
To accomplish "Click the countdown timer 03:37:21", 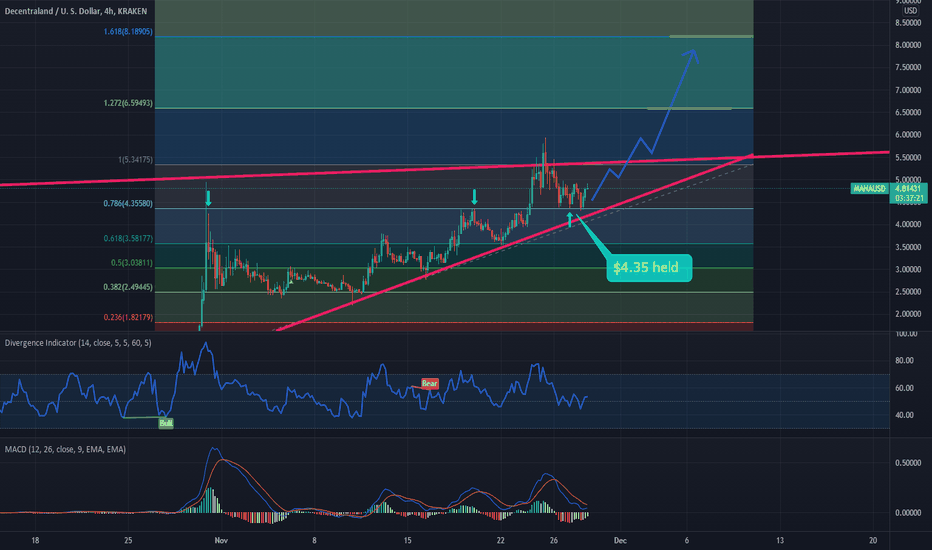I will tap(908, 198).
